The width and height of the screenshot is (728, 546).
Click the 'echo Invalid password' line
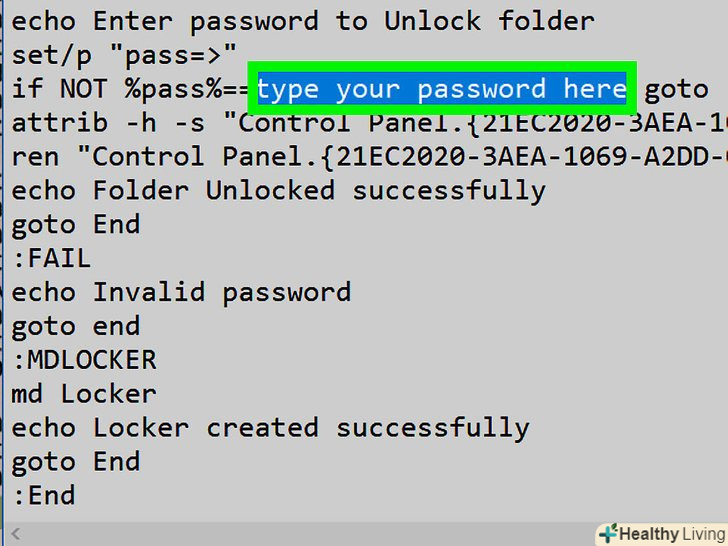181,292
